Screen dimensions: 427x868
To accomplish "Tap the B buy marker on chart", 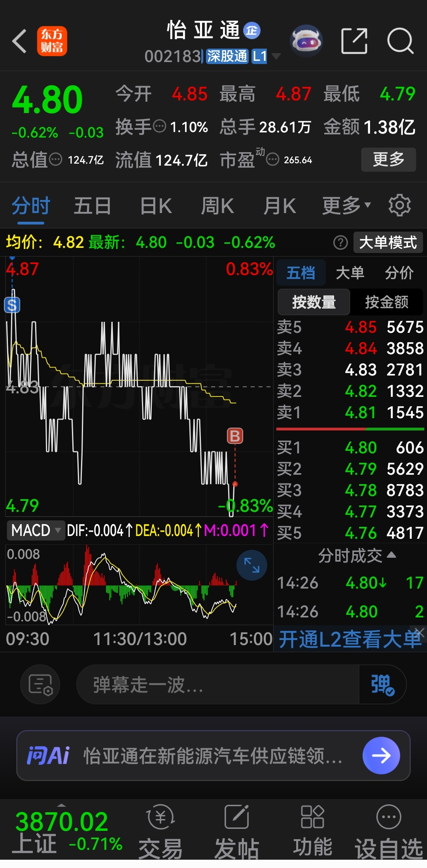I will [235, 436].
